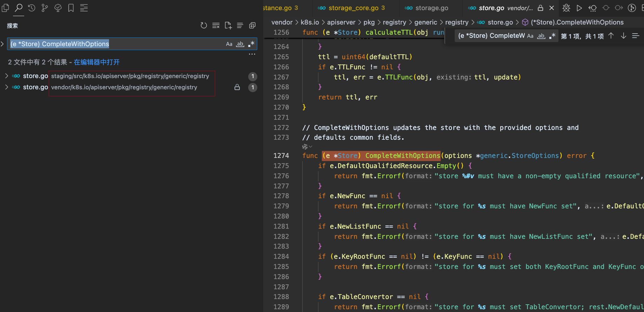The height and width of the screenshot is (312, 644).
Task: Clear all search results
Action: [x=216, y=25]
